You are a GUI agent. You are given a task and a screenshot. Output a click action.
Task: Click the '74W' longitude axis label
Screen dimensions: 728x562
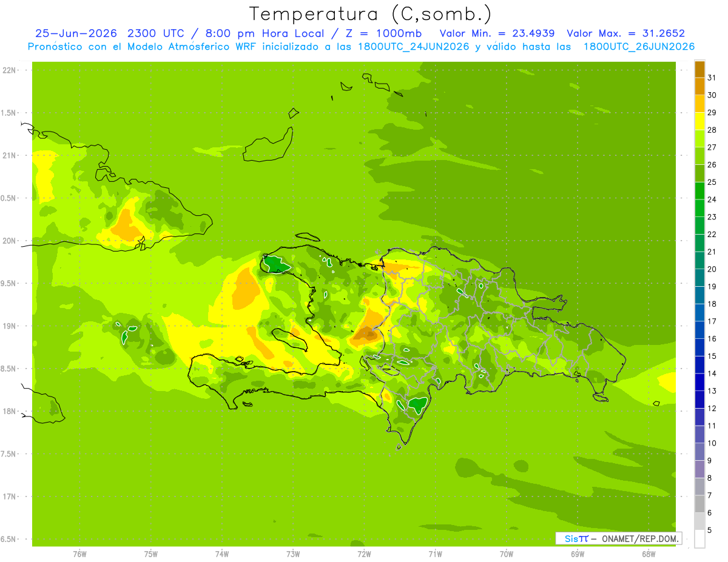(221, 554)
